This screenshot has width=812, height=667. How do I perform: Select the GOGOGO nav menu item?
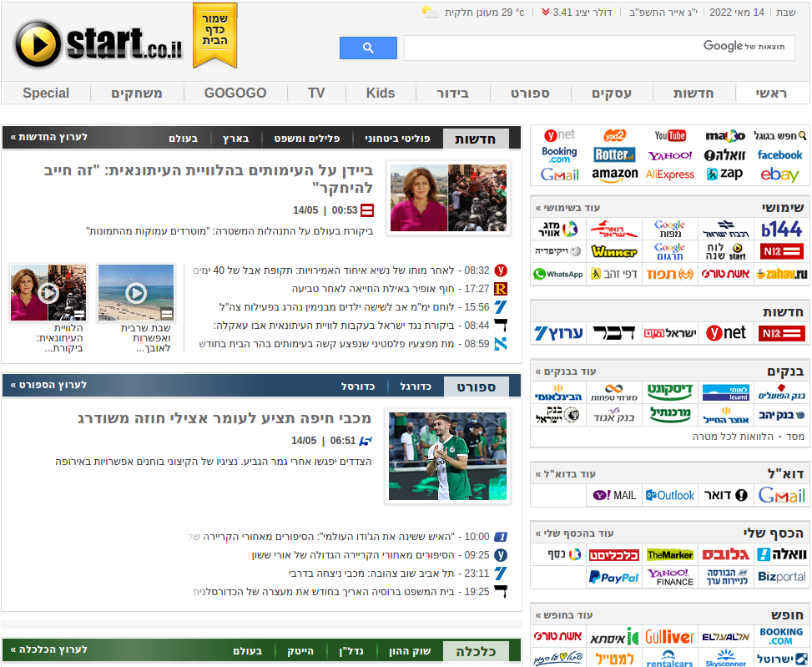[235, 93]
